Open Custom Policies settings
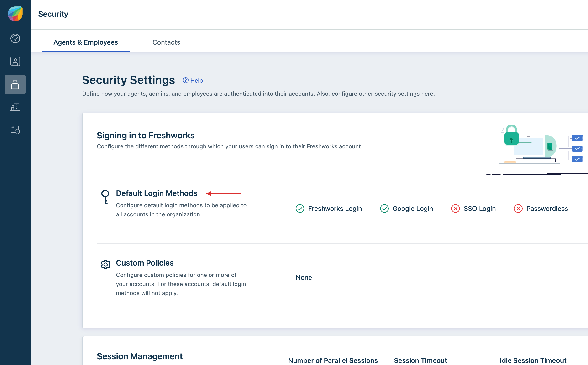 click(x=145, y=263)
